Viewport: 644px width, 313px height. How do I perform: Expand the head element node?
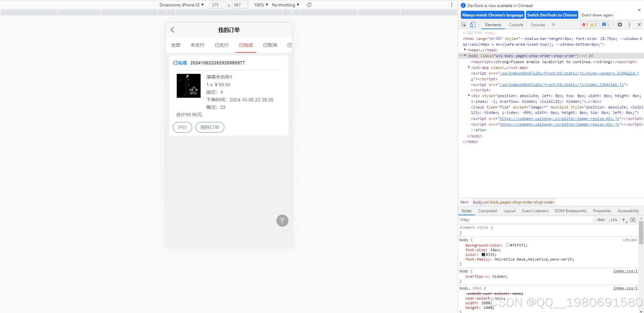click(x=465, y=50)
